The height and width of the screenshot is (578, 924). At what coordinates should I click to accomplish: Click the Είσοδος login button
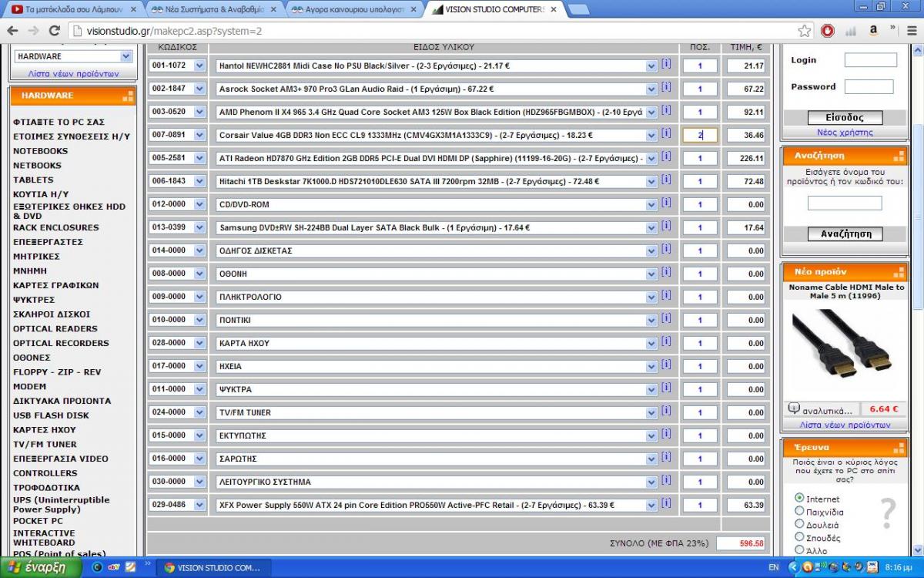844,118
